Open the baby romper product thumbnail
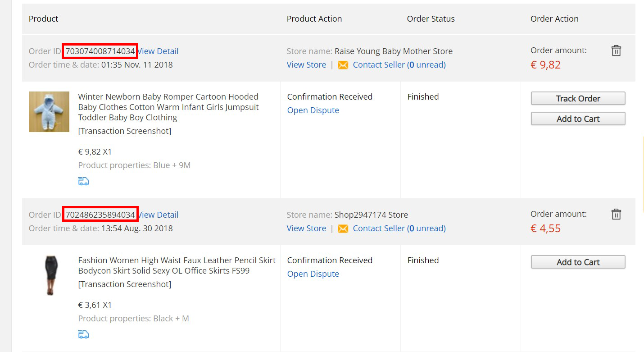 (x=49, y=112)
